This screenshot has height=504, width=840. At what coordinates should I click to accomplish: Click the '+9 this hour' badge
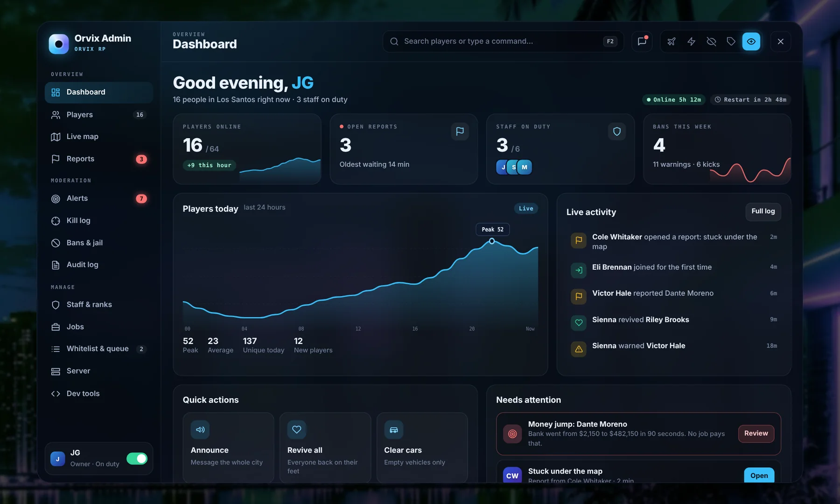[209, 165]
